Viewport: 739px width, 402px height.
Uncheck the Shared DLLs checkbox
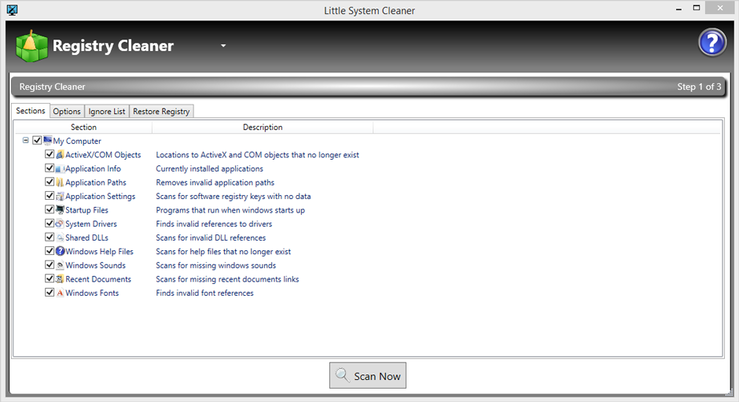49,237
